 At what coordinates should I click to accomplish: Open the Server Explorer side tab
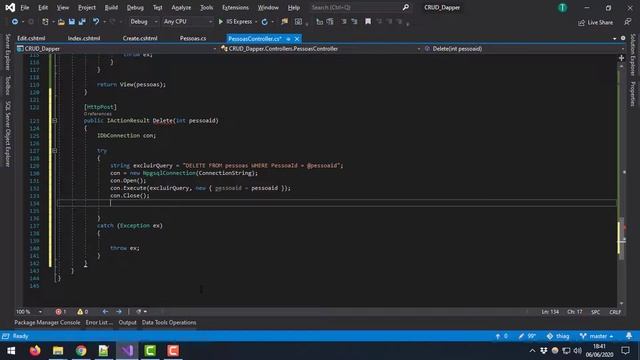(8, 52)
